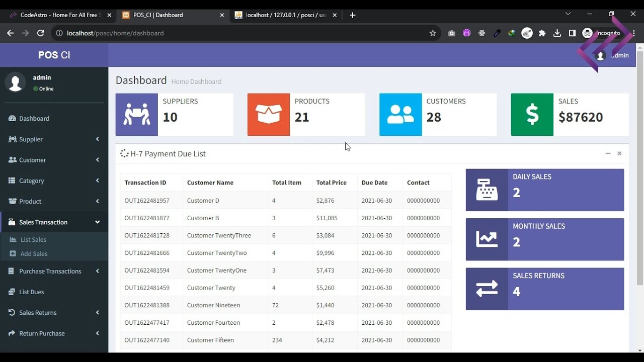
Task: Reload the page with refresh button
Action: (41, 33)
